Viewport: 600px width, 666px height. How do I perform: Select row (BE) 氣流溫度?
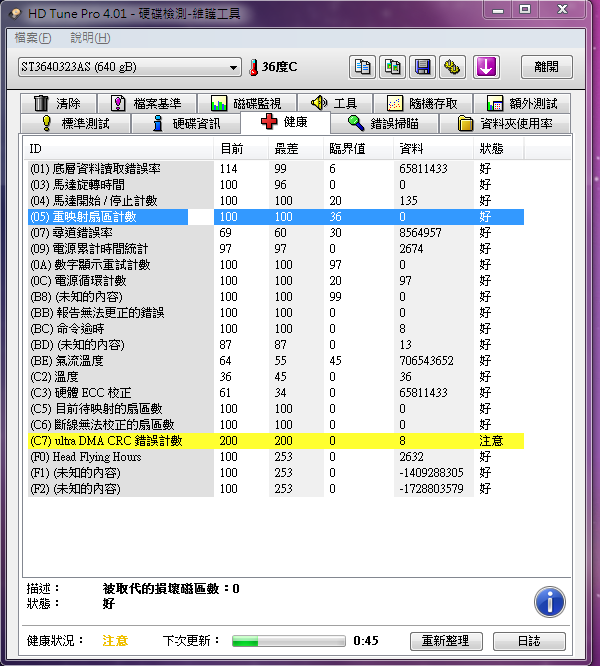(276, 361)
